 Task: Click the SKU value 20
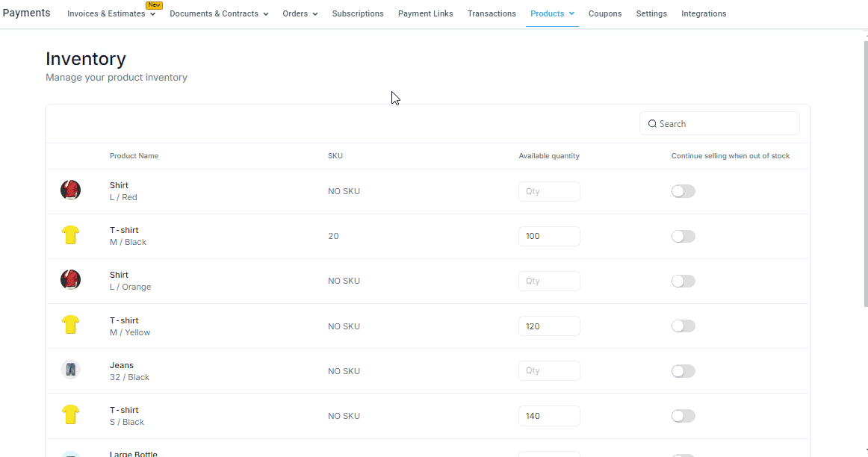coord(333,236)
